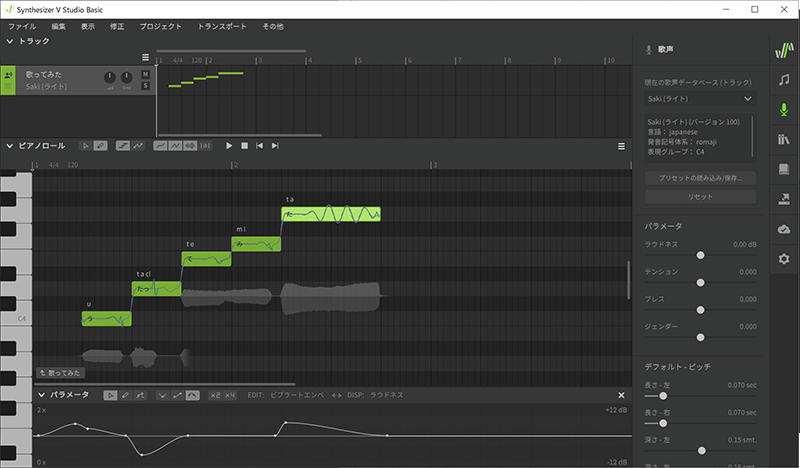Open the voice panel microphone icon in sidebar
The image size is (800, 468).
click(x=784, y=109)
